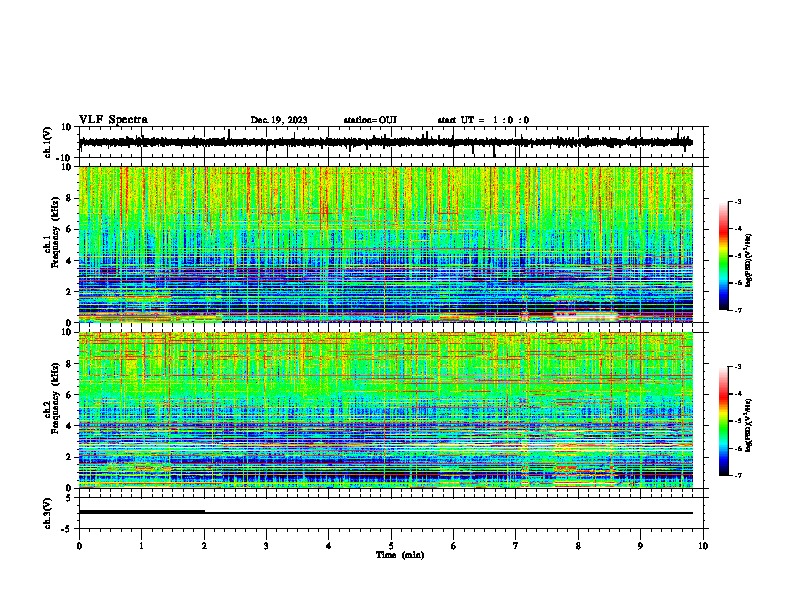Viewport: 792px width, 612px height.
Task: Click the "start UT = 1 : 0 : 0" text
Action: tap(483, 120)
